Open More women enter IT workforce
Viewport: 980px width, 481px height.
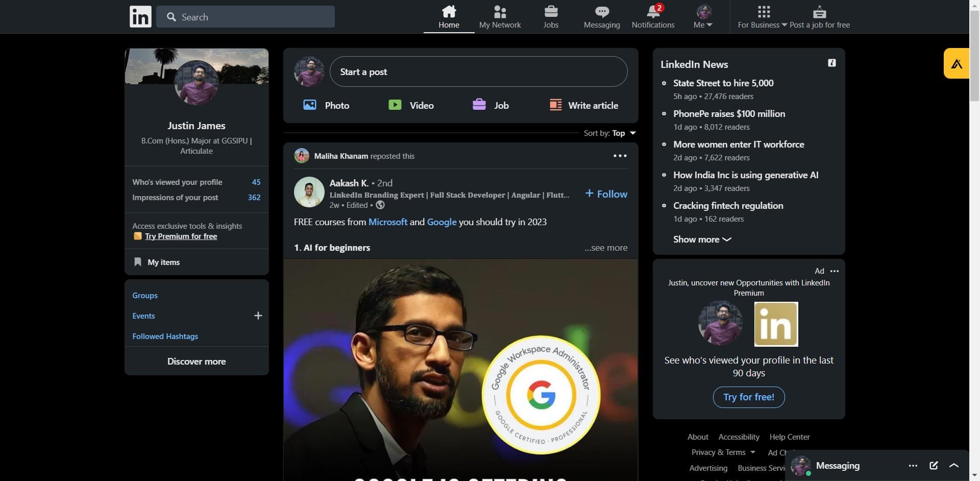coord(739,145)
